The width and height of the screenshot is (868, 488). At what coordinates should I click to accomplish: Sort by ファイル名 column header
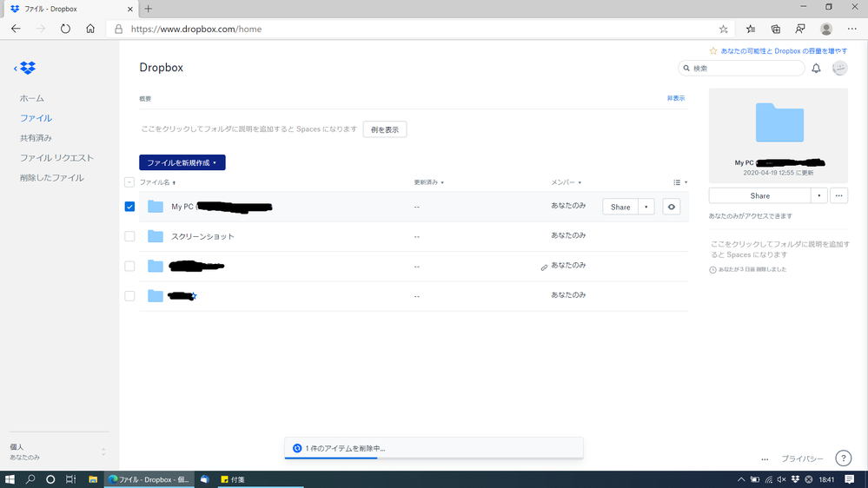157,182
